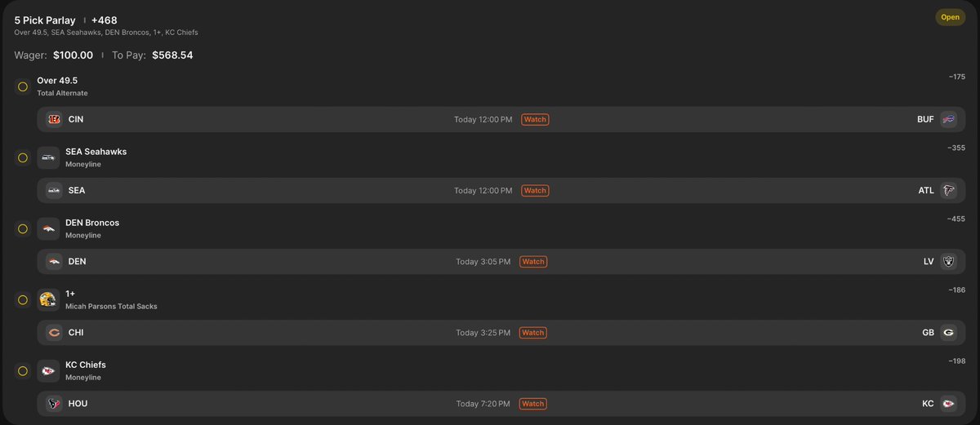
Task: Click the BUF team abbreviation
Action: click(x=925, y=119)
